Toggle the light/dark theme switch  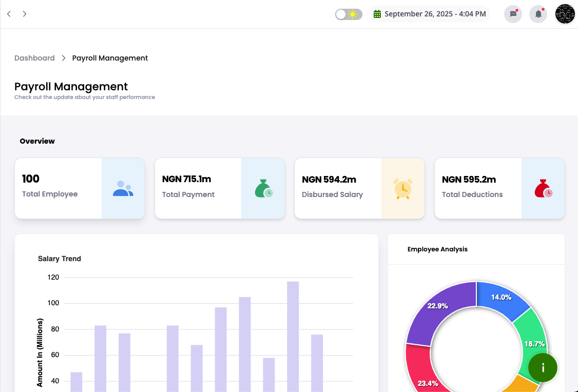349,14
